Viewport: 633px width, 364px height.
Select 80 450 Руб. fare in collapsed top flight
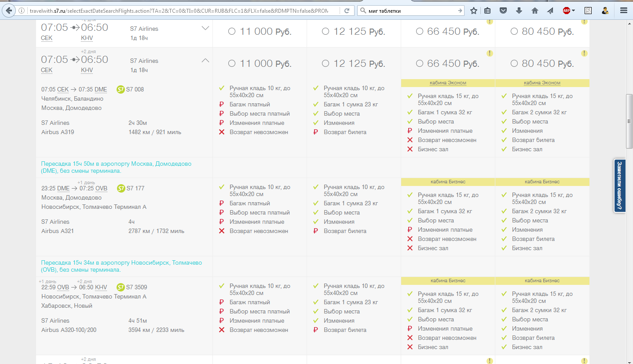(x=514, y=31)
